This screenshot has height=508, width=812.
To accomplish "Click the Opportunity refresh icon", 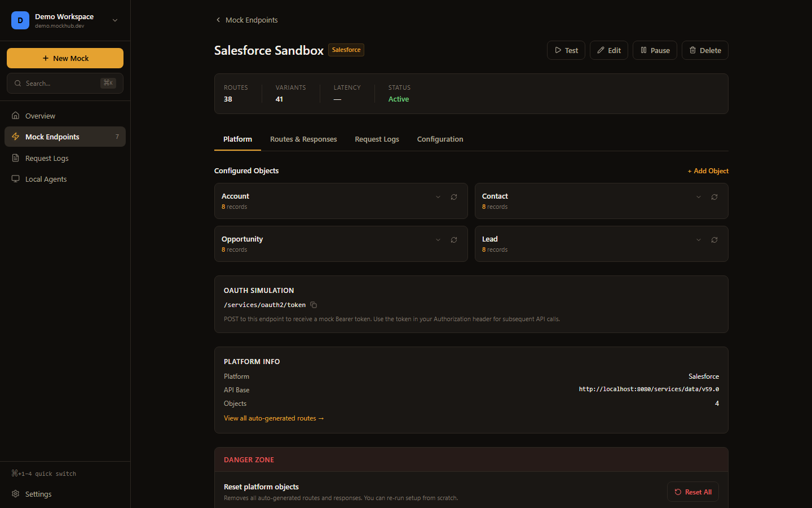I will (x=454, y=240).
